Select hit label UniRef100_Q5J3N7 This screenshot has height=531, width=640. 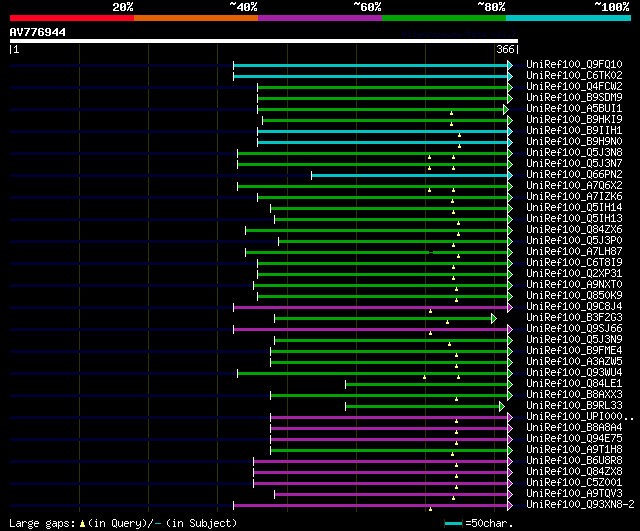[574, 163]
